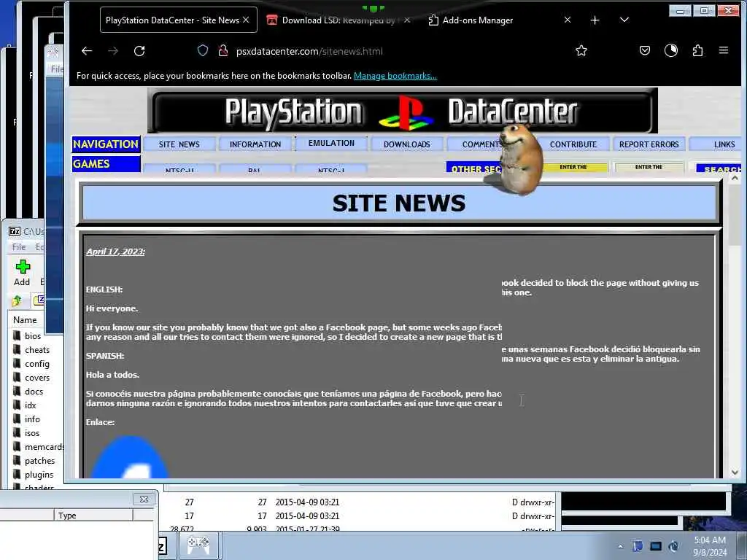Viewport: 747px width, 560px height.
Task: Open the CONTRIBUTE navigation button
Action: coord(573,144)
